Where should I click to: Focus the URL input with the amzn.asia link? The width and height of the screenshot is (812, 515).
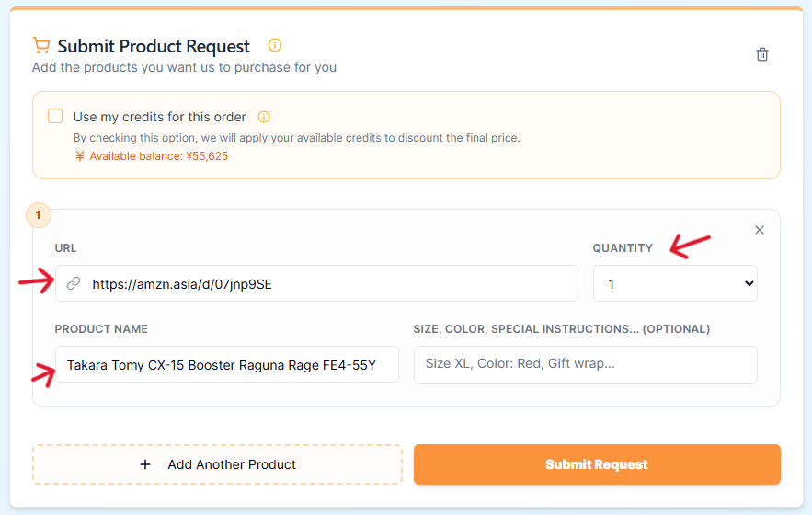tap(331, 284)
